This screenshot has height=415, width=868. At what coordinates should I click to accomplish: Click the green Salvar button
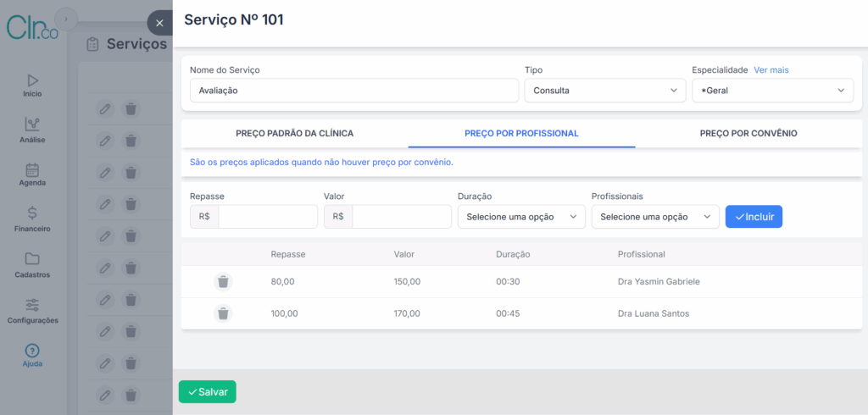click(x=208, y=392)
